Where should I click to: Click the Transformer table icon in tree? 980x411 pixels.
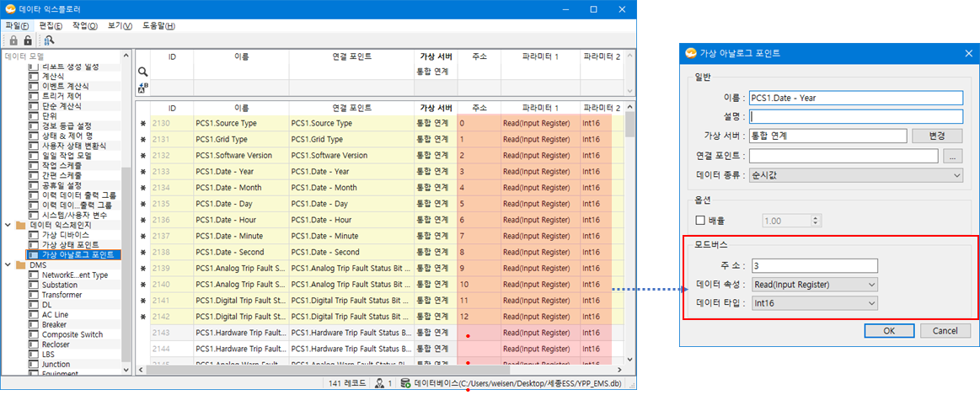point(33,295)
